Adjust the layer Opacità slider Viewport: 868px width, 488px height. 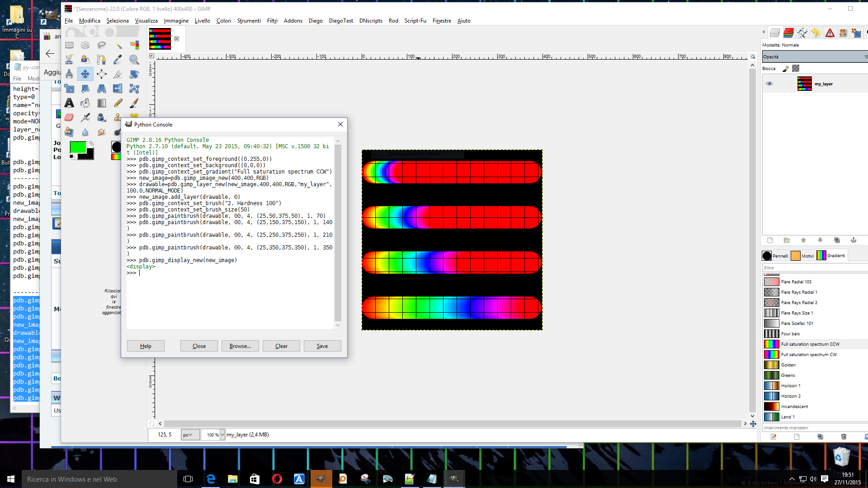tap(815, 56)
